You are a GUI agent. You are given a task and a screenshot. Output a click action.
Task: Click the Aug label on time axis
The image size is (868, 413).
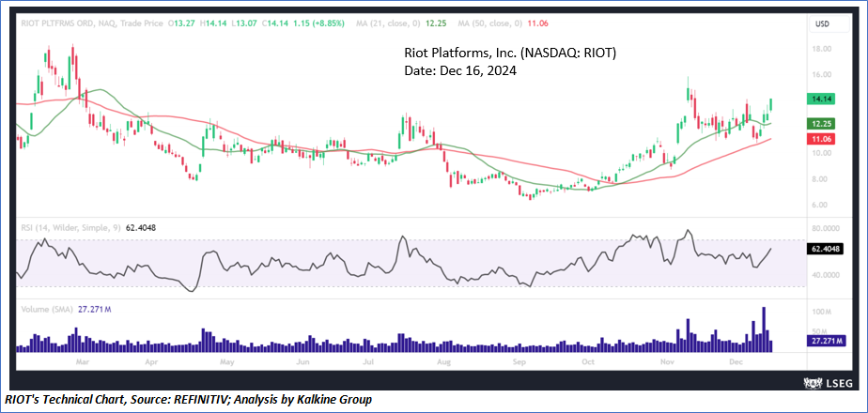pos(444,362)
